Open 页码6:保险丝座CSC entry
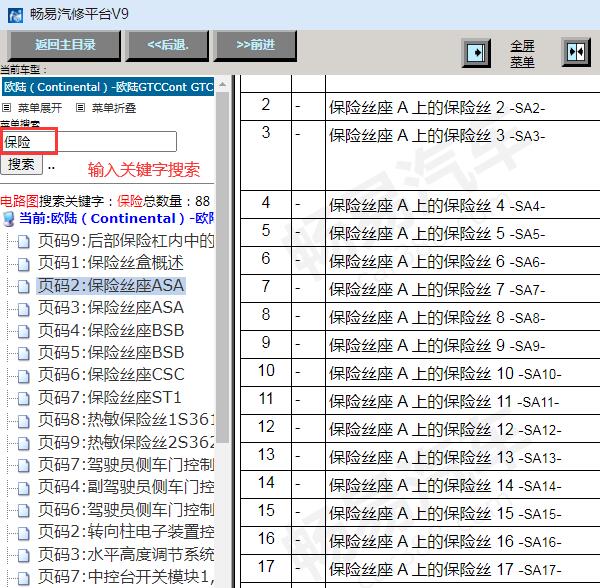 click(x=111, y=375)
